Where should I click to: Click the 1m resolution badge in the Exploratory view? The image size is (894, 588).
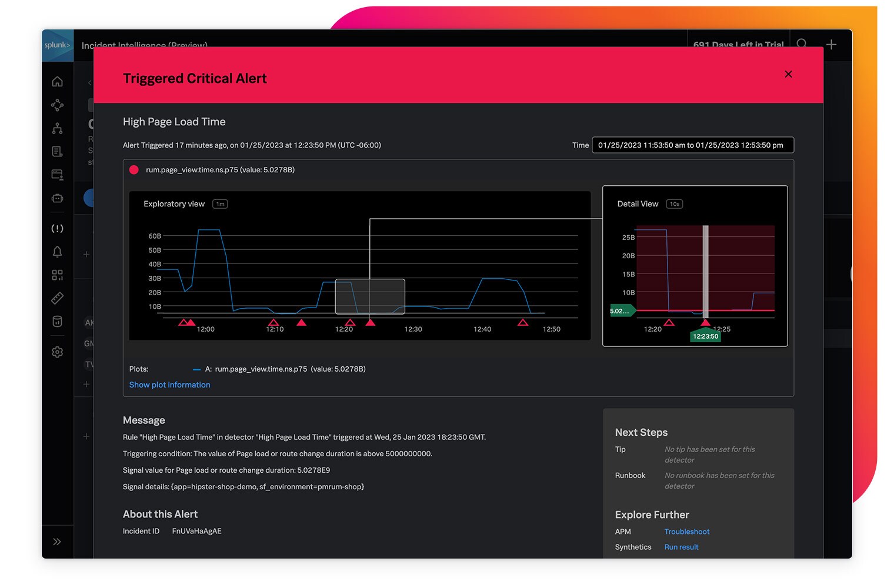click(220, 204)
